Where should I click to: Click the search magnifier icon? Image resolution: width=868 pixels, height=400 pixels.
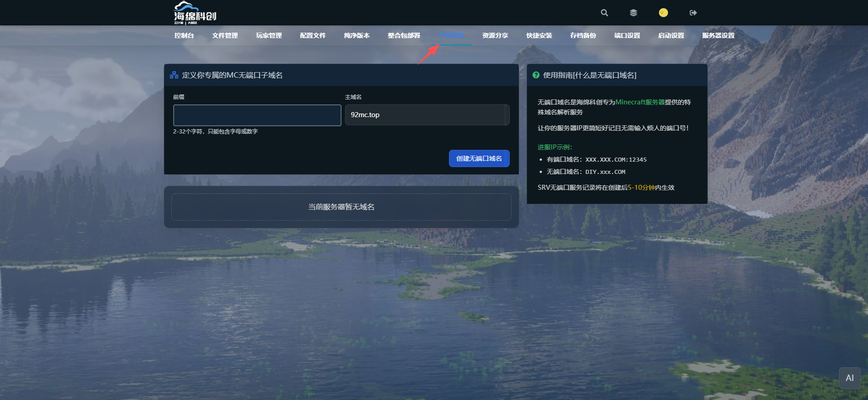[604, 13]
